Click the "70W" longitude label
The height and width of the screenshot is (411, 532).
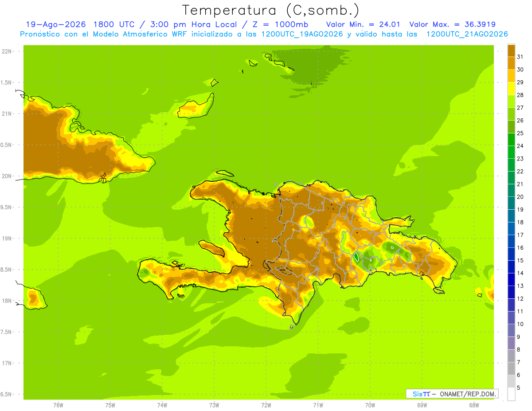[x=370, y=405]
